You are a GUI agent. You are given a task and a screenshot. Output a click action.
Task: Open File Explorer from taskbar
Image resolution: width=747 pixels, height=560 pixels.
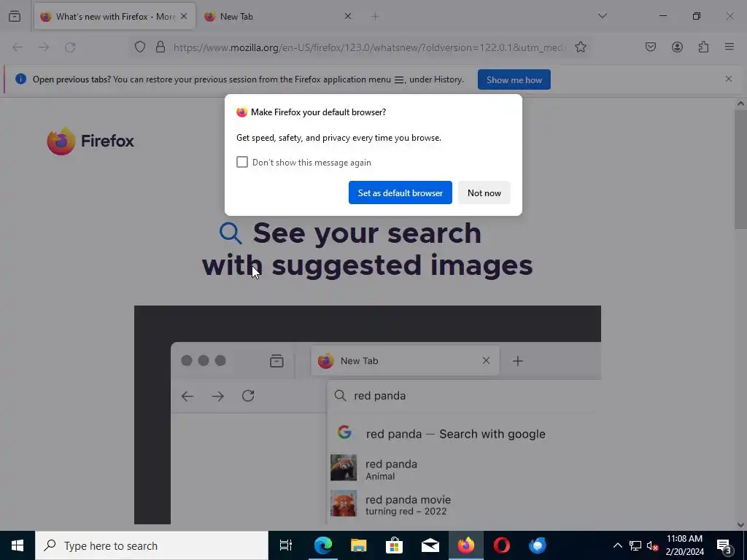click(x=358, y=545)
